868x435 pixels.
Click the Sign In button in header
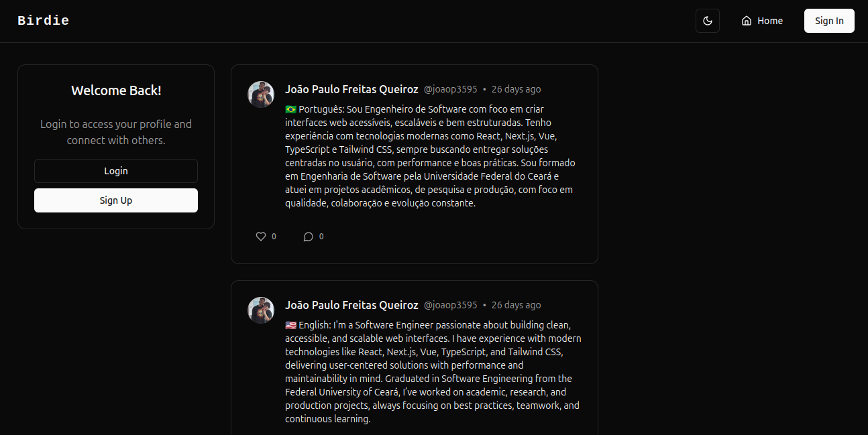[x=829, y=21]
